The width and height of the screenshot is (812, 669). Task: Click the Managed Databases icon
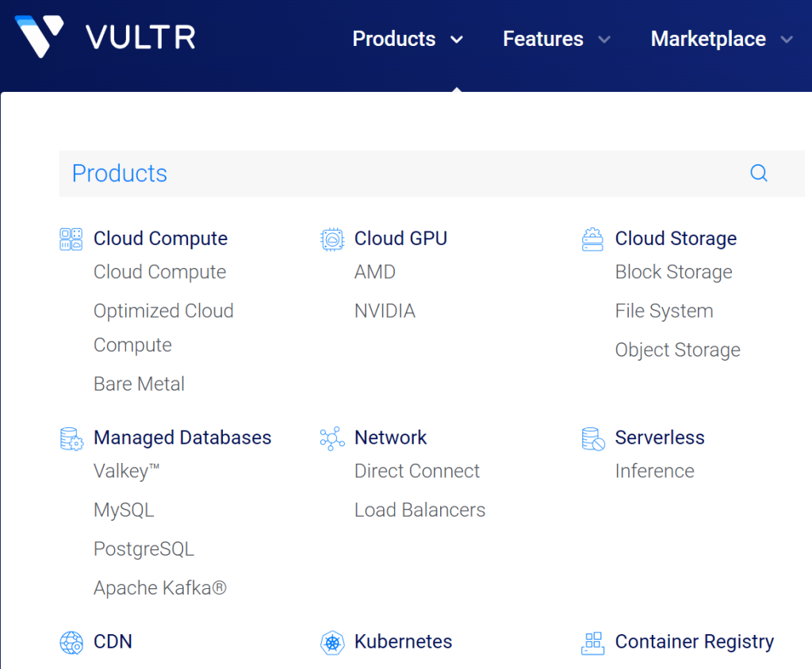(71, 438)
